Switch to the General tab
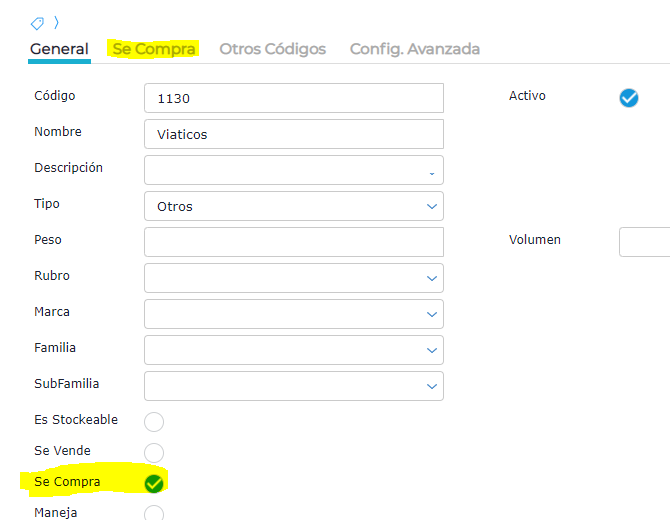The width and height of the screenshot is (670, 529). click(59, 49)
